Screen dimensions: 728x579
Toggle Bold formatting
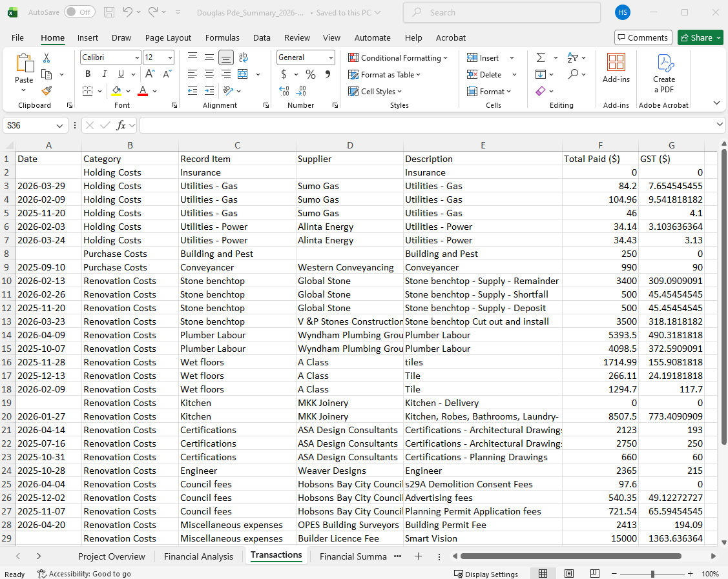click(x=88, y=74)
